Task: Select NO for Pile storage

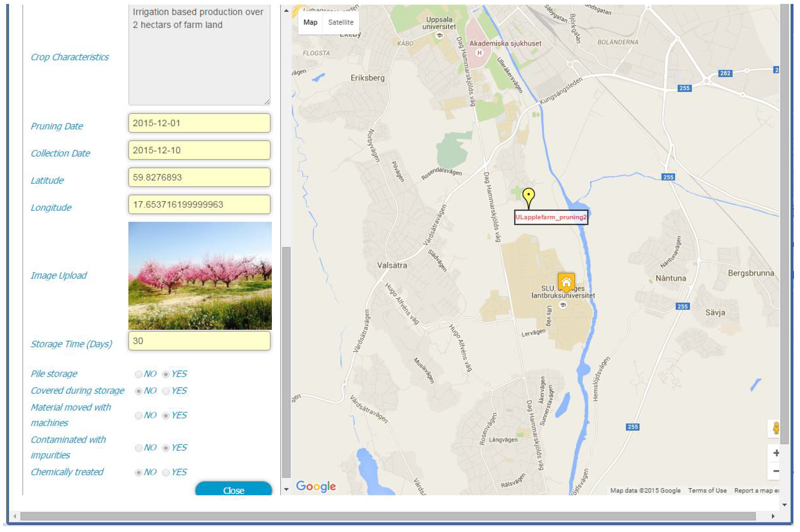Action: tap(138, 374)
